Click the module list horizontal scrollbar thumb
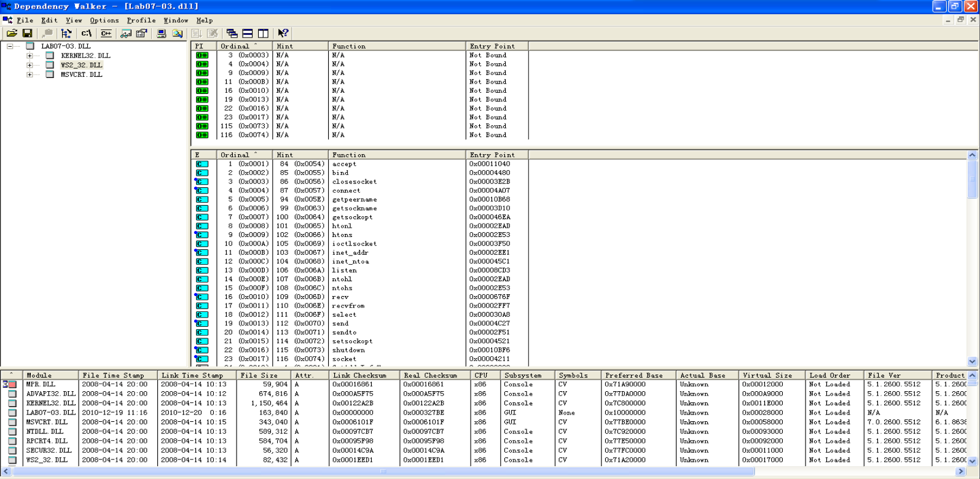Image resolution: width=980 pixels, height=479 pixels. (384, 472)
